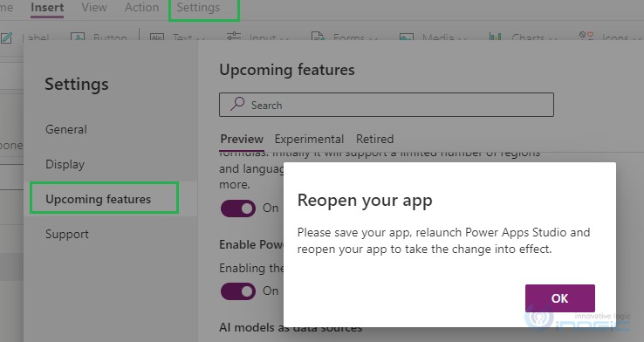Click the Button icon in Insert ribbon
The width and height of the screenshot is (644, 342).
78,37
